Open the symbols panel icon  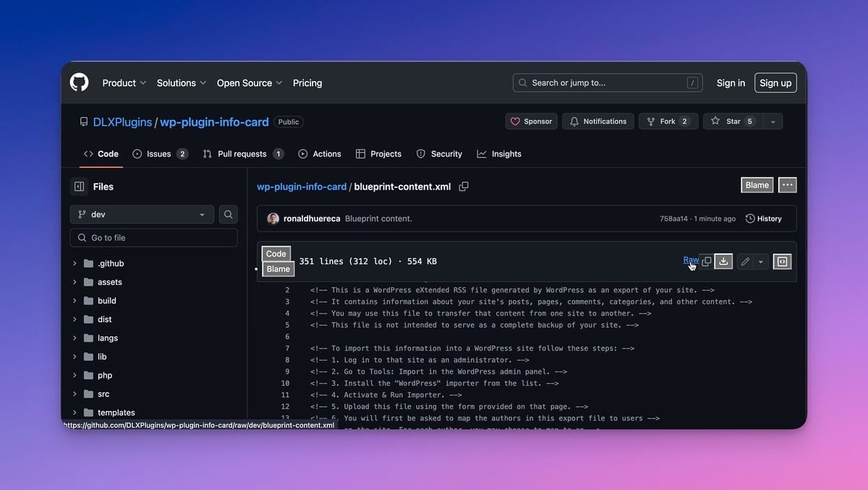point(782,261)
